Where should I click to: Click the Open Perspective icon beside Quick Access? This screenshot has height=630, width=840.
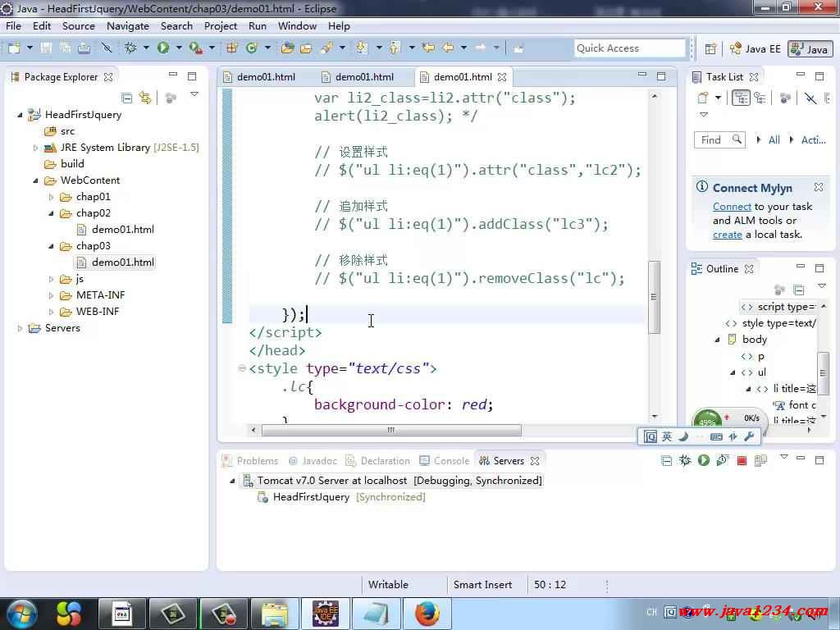(710, 48)
